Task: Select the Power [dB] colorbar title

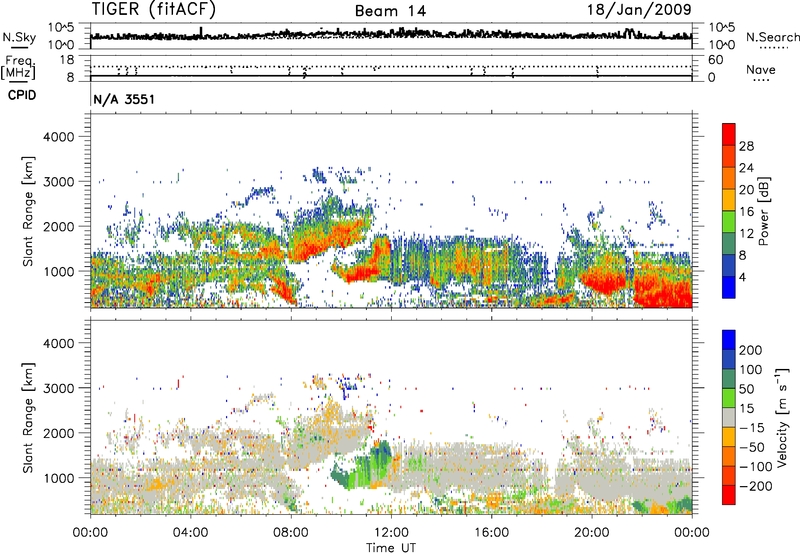Action: 764,211
